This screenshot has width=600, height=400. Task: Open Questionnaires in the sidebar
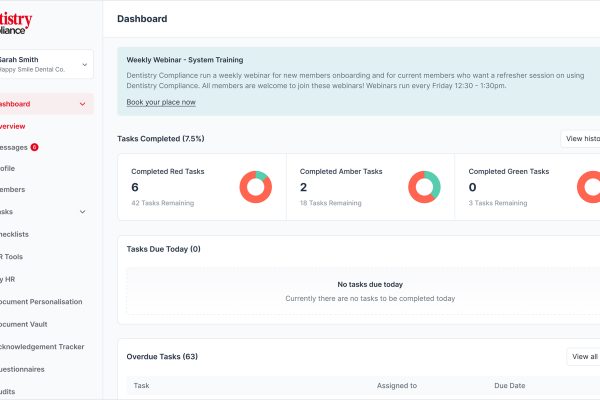(22, 369)
